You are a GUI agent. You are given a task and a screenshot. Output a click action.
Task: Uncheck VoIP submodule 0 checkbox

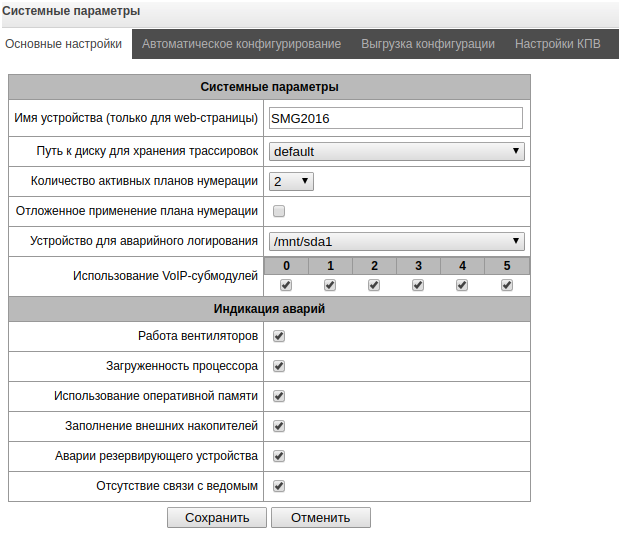286,285
